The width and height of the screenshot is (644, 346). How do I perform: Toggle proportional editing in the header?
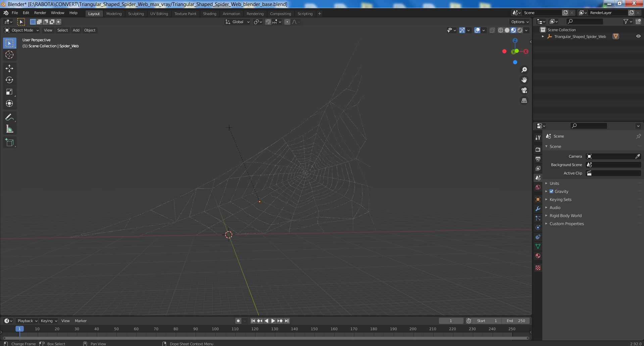click(287, 22)
